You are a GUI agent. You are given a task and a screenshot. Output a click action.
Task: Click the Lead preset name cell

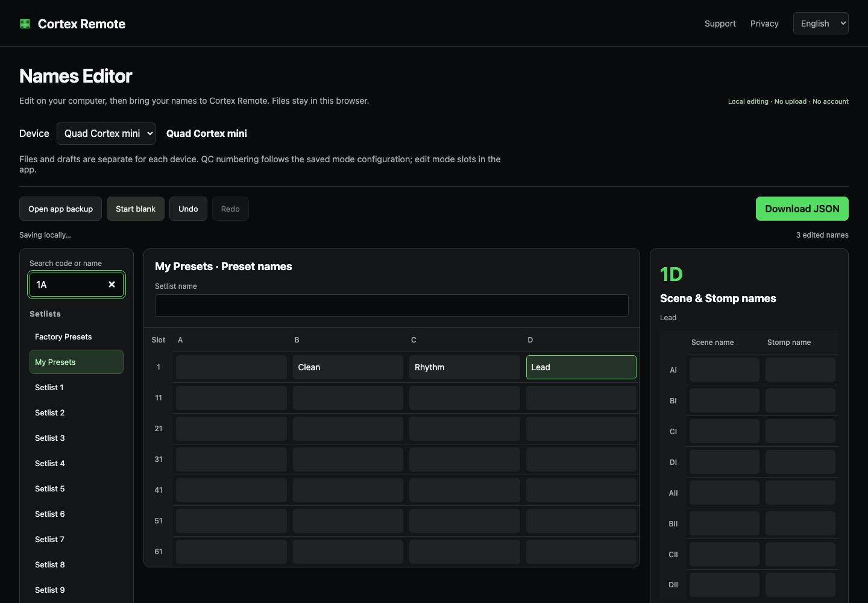(x=581, y=367)
